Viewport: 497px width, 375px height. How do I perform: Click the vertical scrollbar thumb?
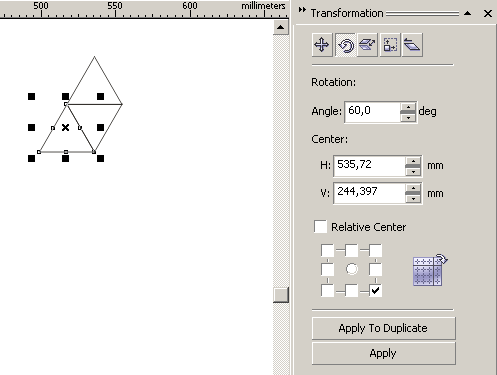click(281, 295)
